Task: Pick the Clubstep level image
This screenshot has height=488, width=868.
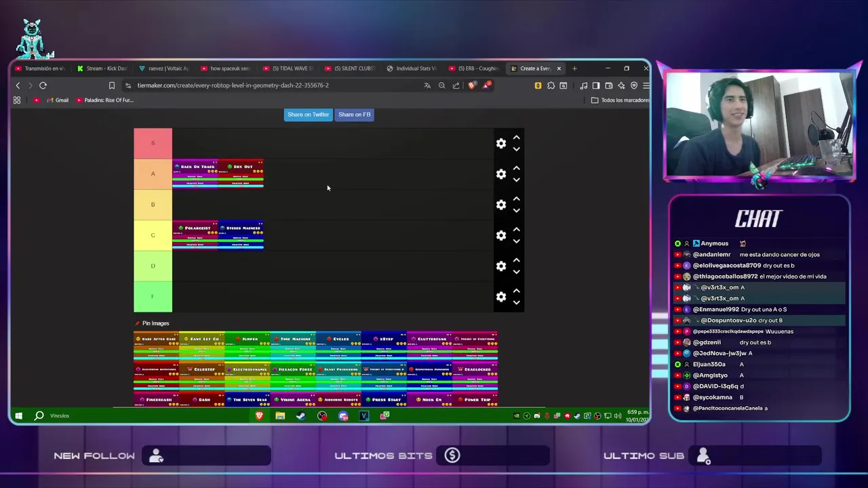Action: (201, 376)
